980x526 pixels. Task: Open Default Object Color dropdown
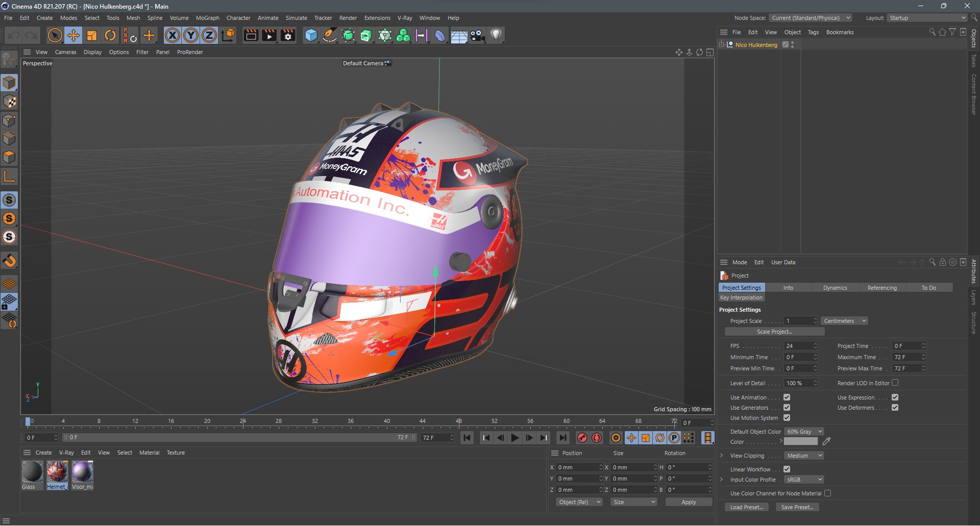(804, 432)
